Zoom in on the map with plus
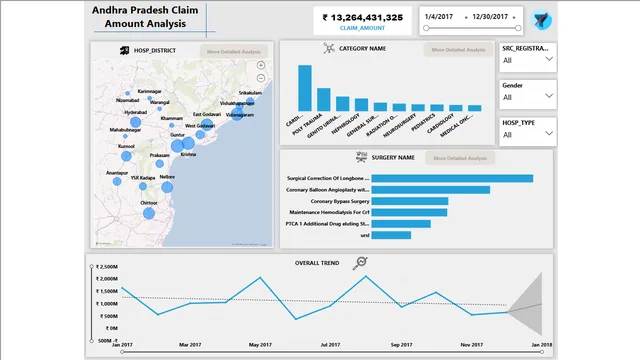 [x=261, y=65]
